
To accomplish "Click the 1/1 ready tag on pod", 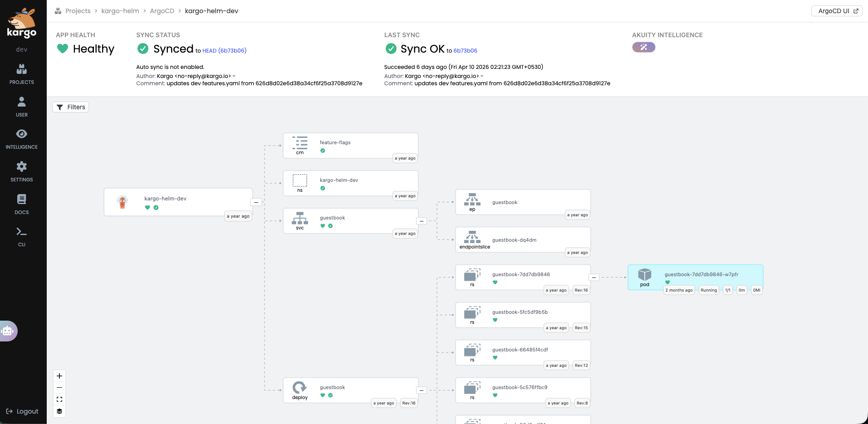I will point(728,290).
